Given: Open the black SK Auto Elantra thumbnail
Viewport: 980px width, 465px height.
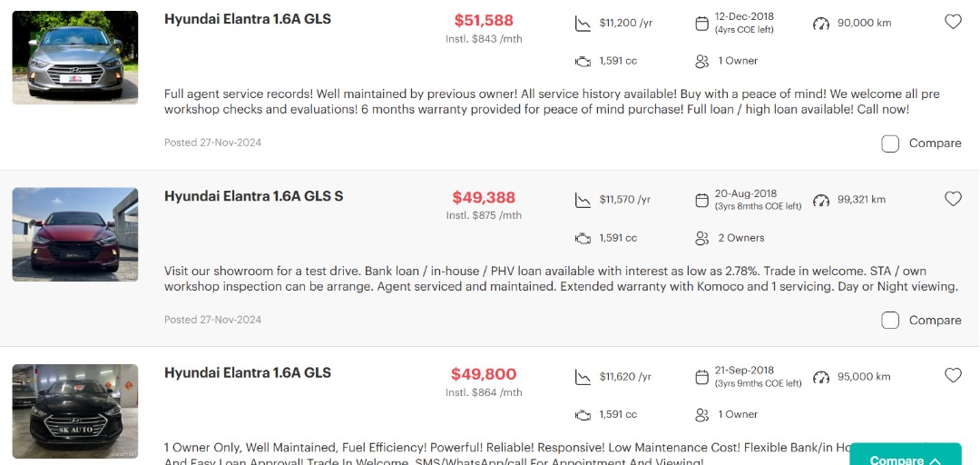Looking at the screenshot, I should click(x=75, y=411).
